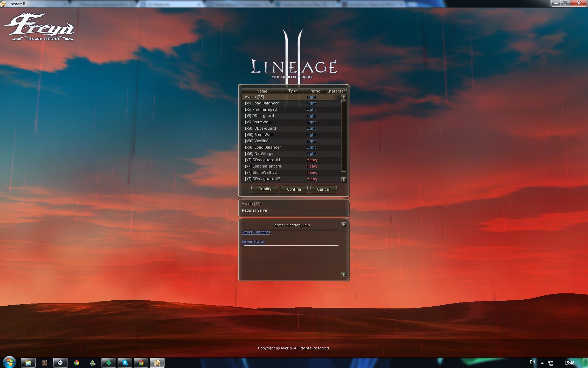Select the [x5] Pro-managed server
The height and width of the screenshot is (368, 588).
click(x=291, y=110)
